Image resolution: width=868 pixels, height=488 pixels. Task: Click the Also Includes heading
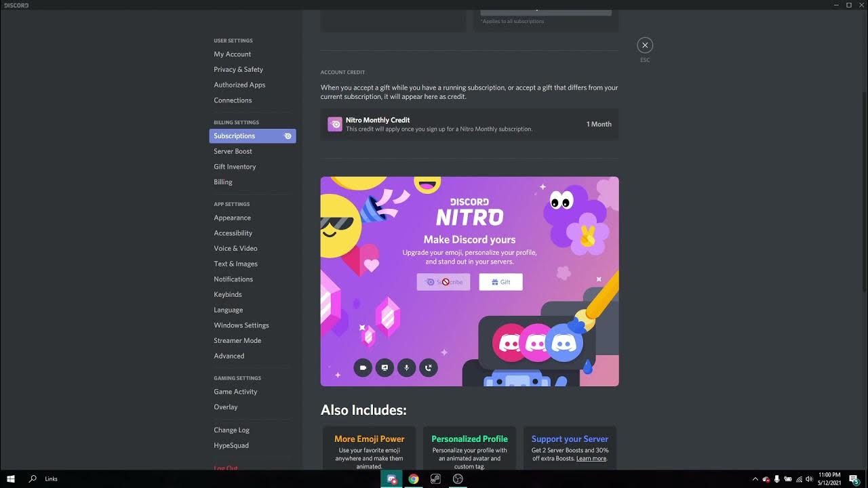click(363, 410)
